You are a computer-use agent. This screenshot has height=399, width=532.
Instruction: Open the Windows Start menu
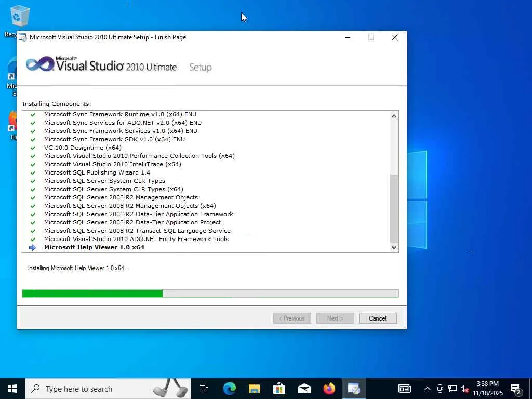tap(12, 389)
